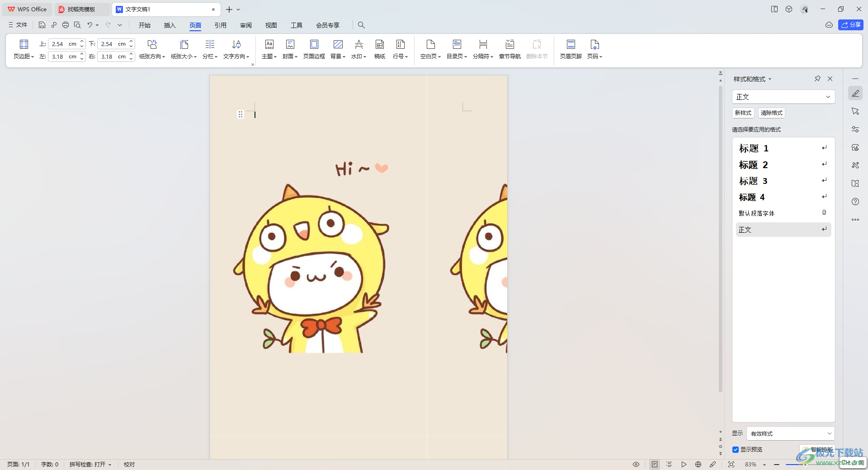
Task: Click the print preview icon
Action: (x=77, y=25)
